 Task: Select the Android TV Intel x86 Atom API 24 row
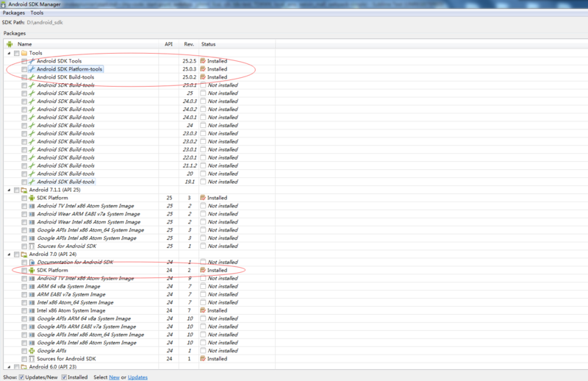pos(140,278)
